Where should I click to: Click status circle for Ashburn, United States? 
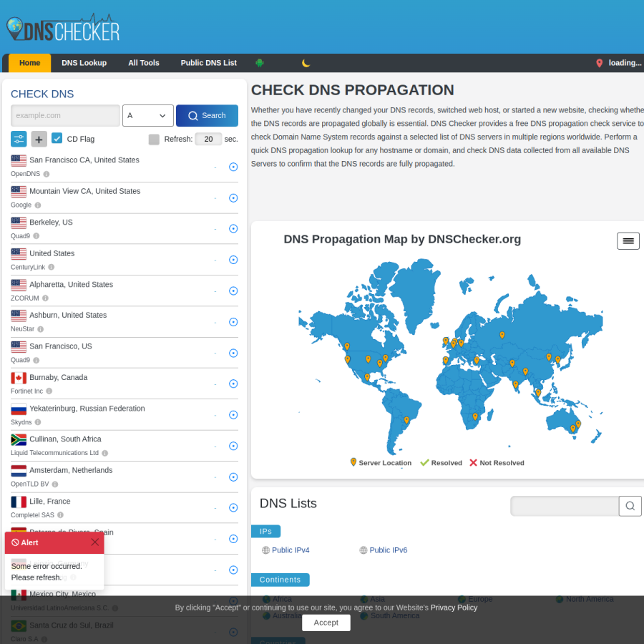(x=233, y=321)
